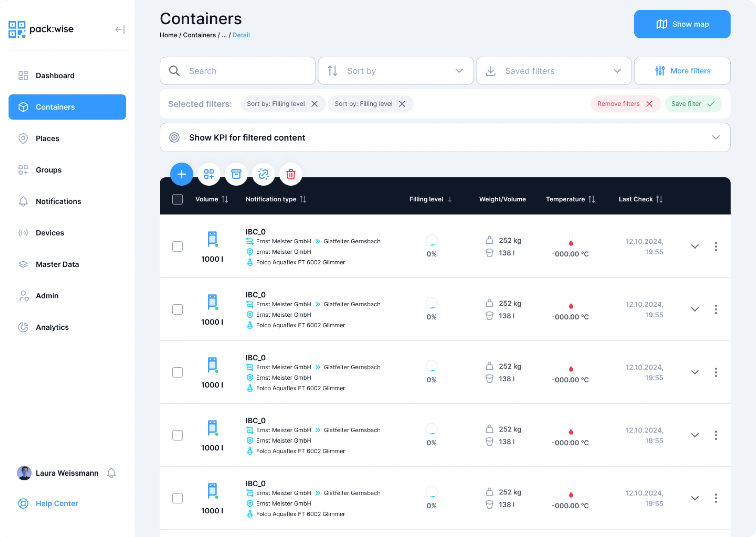Open Admin in sidebar
This screenshot has width=756, height=537.
click(67, 296)
